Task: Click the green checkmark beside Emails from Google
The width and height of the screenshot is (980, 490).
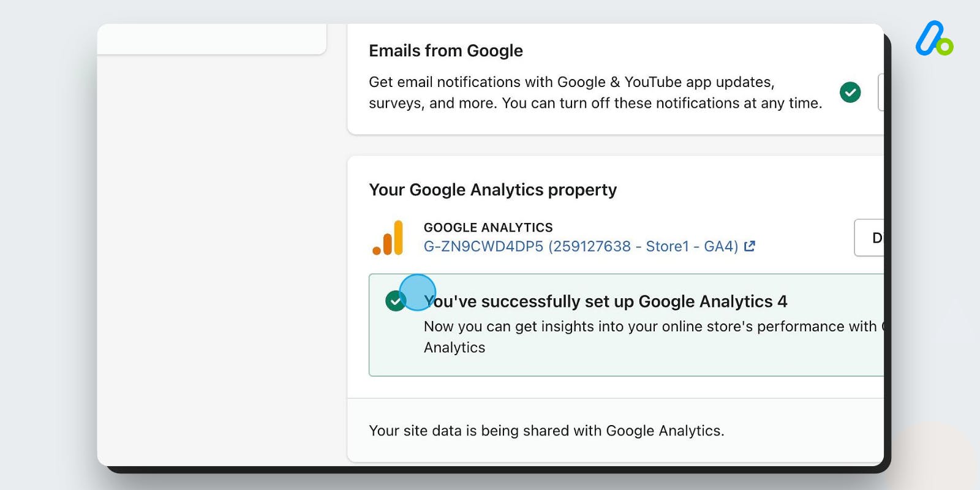Action: [850, 92]
